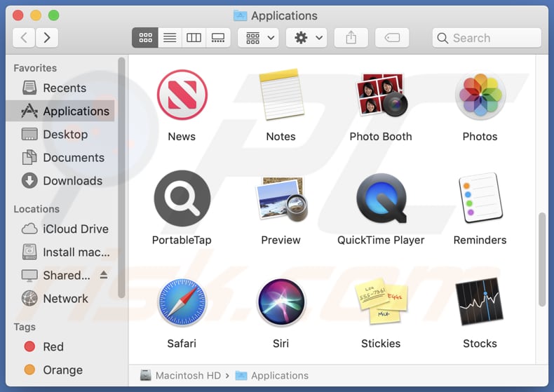The height and width of the screenshot is (392, 554).
Task: Select the PortableTap app icon
Action: pyautogui.click(x=182, y=198)
